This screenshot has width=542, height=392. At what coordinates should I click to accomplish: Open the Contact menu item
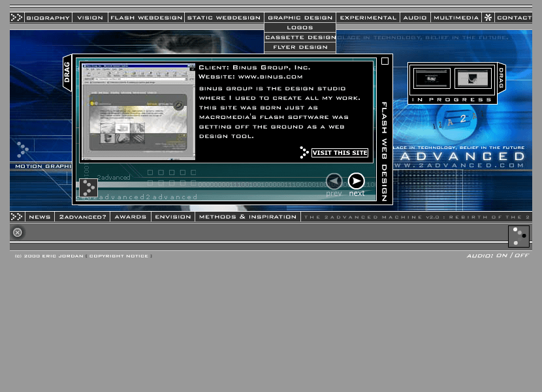tap(514, 18)
